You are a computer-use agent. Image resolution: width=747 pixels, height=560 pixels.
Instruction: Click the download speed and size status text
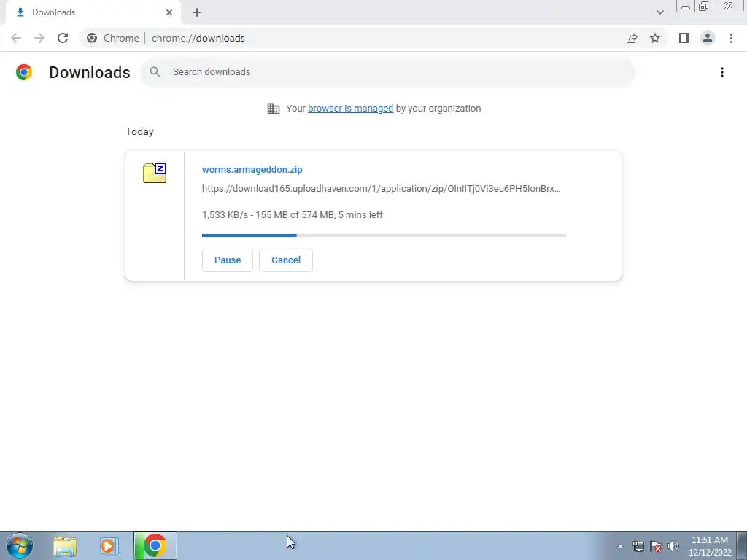click(x=292, y=215)
